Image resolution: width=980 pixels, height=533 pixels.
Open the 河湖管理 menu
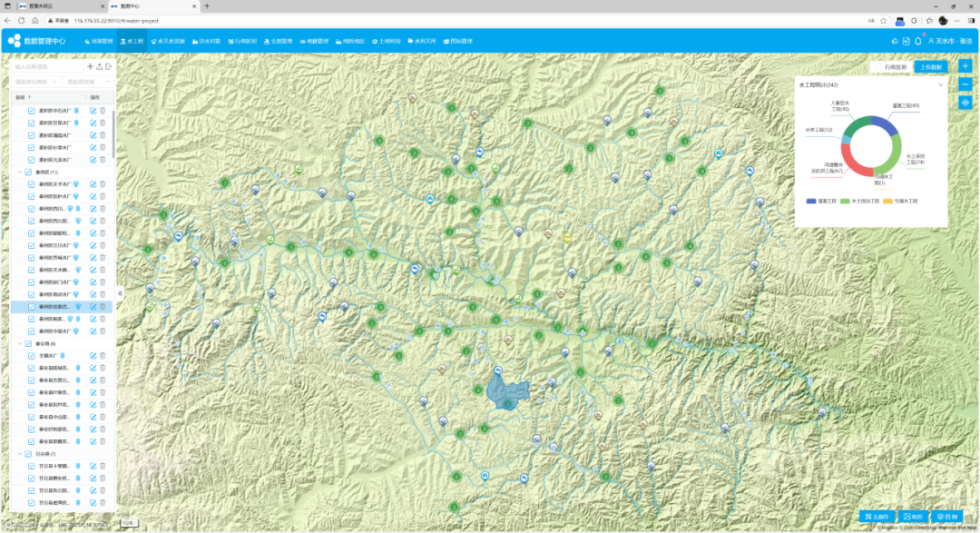click(99, 41)
